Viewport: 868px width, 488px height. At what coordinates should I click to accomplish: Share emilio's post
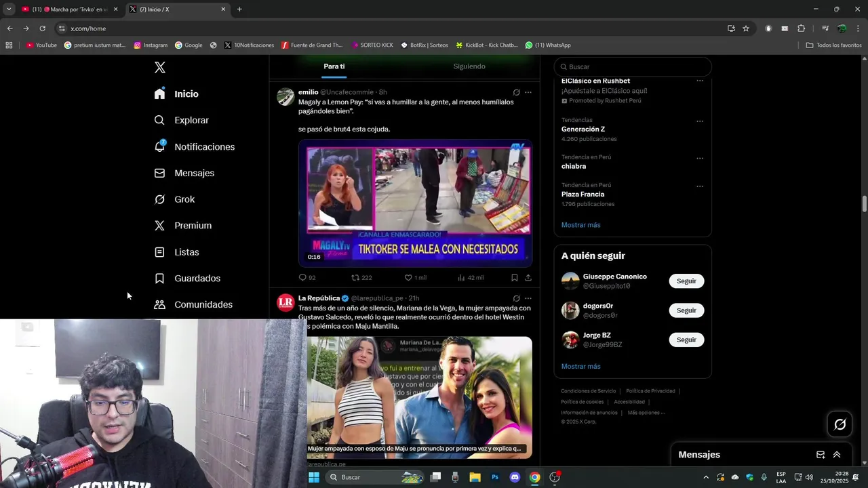(528, 277)
